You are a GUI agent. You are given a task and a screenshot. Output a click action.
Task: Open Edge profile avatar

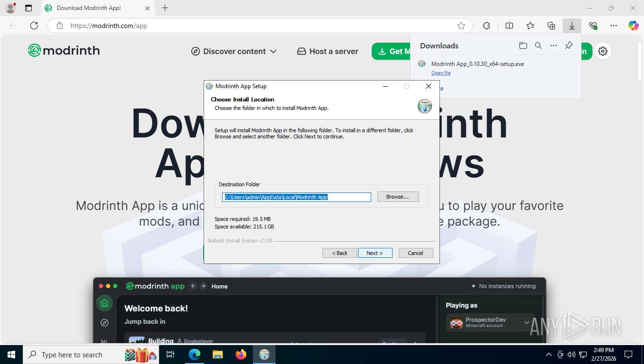point(10,8)
